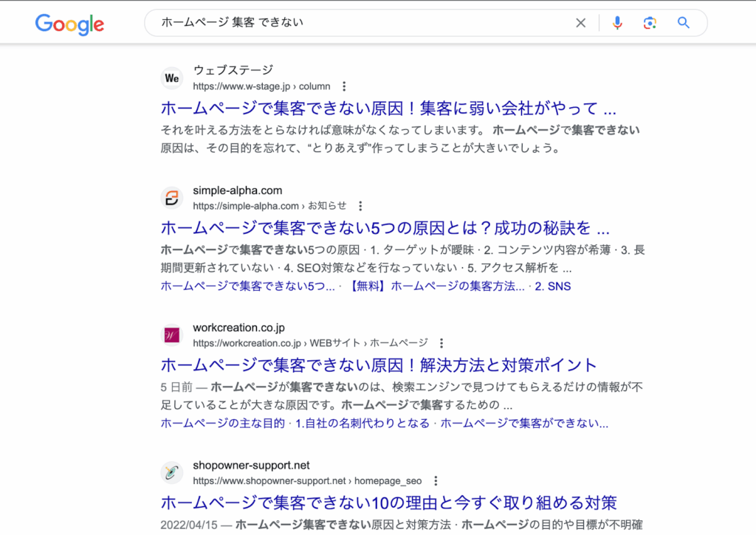Click the workcreation.co.jp › WEBサイト › ホームページ breadcrumb
This screenshot has height=535, width=756.
pyautogui.click(x=310, y=343)
